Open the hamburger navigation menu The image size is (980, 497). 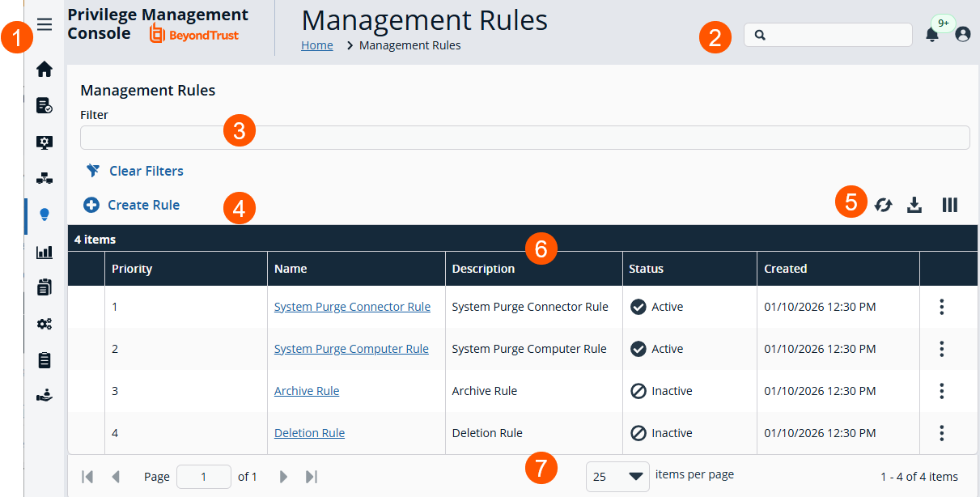pyautogui.click(x=45, y=24)
